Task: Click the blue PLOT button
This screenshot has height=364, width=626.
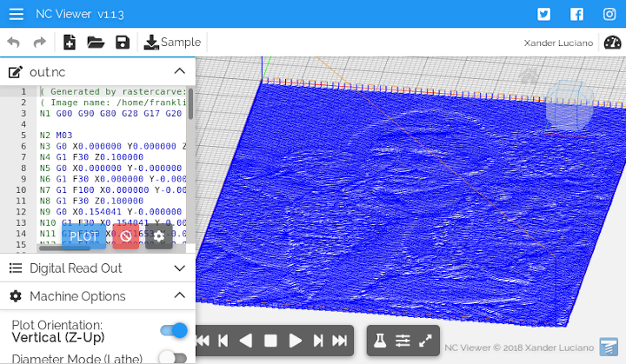Action: point(83,236)
